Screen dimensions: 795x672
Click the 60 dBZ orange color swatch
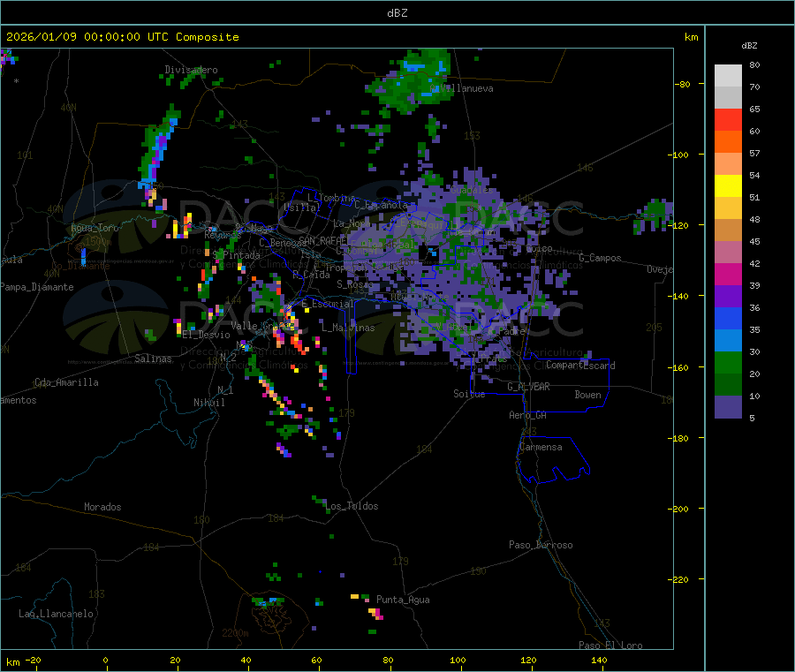[728, 142]
